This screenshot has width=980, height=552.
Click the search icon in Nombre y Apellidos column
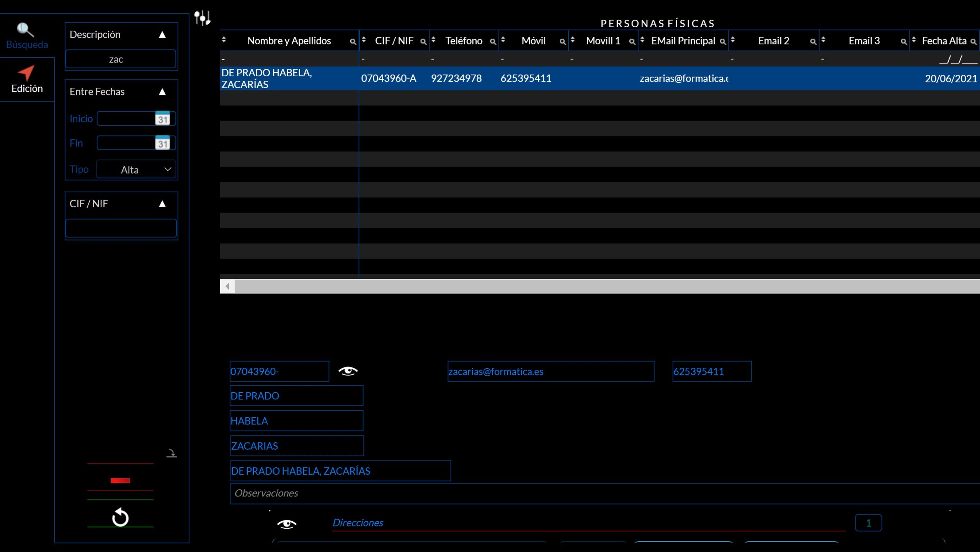(353, 41)
